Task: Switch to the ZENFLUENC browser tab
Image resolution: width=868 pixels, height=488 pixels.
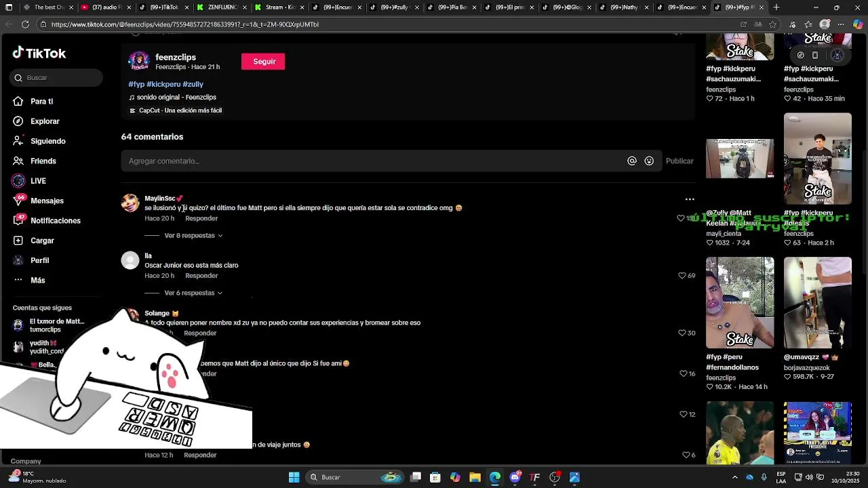Action: tap(221, 7)
